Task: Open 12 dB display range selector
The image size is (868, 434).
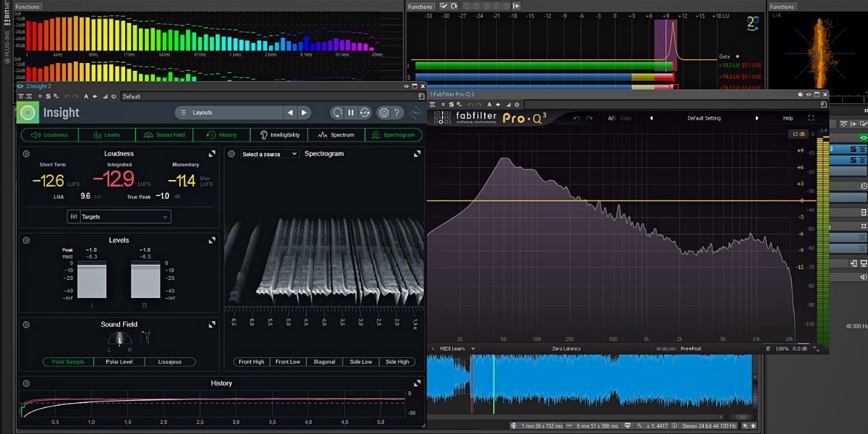Action: click(x=798, y=135)
